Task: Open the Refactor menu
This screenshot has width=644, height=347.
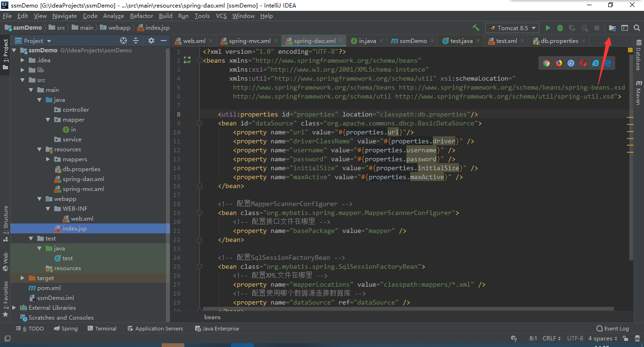Action: point(141,16)
